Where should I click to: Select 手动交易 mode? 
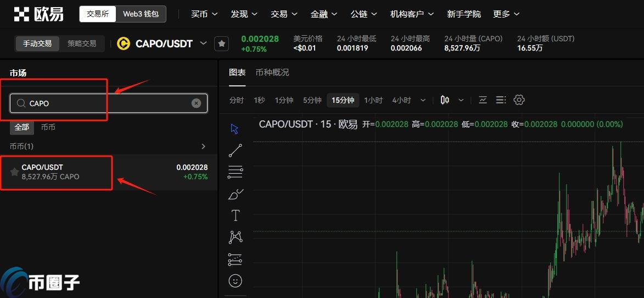(37, 43)
